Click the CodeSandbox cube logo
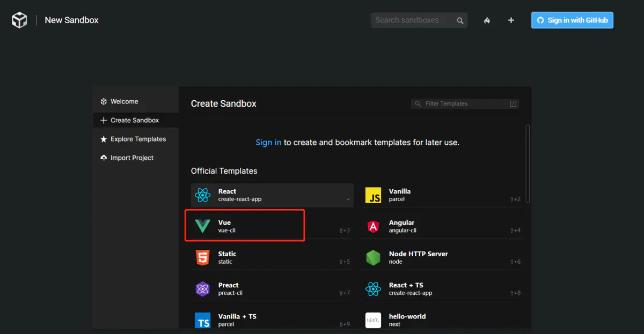644x334 pixels. click(x=19, y=20)
